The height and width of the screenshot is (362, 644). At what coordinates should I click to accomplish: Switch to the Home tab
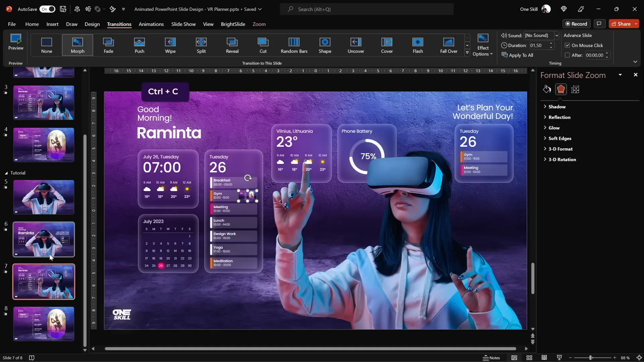point(32,24)
